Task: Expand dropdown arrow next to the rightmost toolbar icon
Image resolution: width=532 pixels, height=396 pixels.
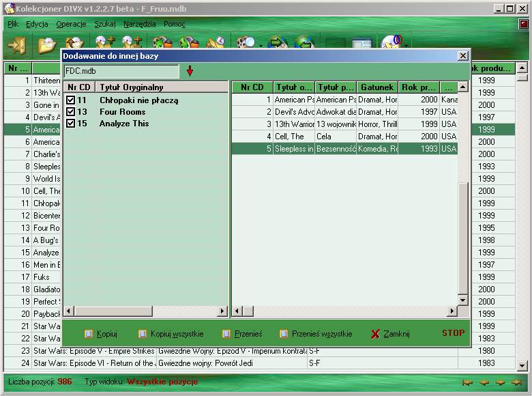Action: (407, 46)
